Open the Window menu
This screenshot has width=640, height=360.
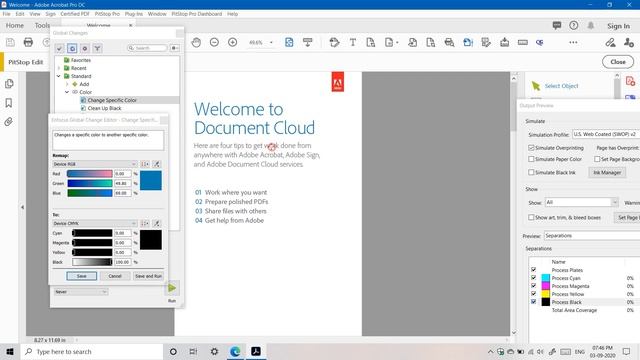click(x=157, y=14)
